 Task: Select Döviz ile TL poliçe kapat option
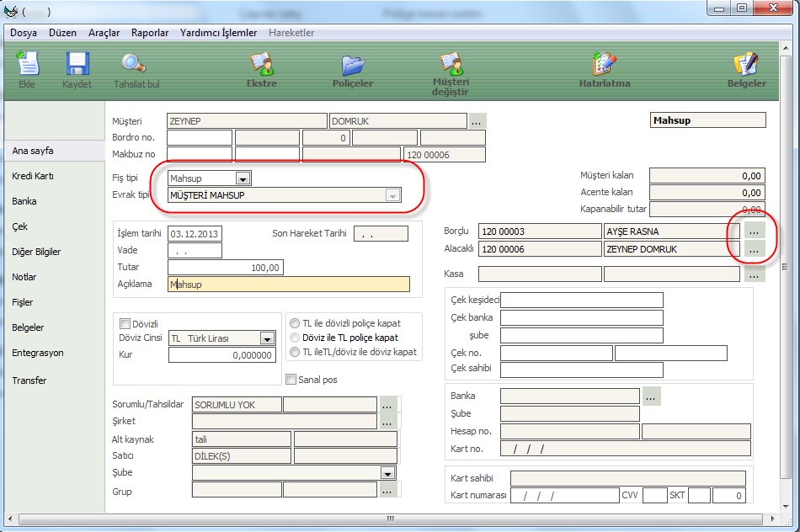[x=295, y=338]
